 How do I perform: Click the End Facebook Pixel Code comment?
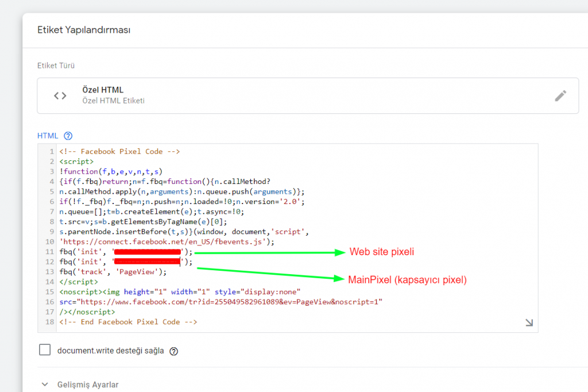point(128,322)
